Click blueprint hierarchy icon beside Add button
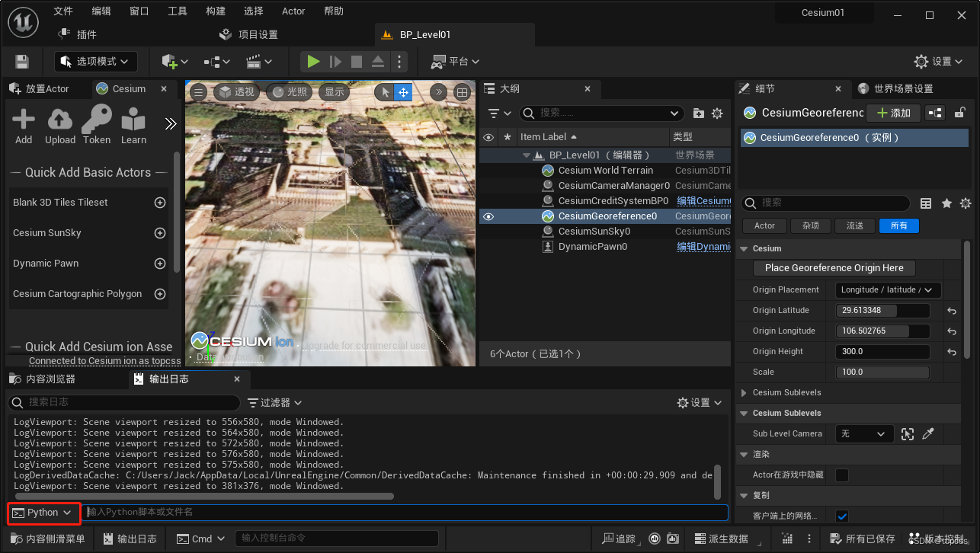Viewport: 980px width, 553px height. (x=936, y=113)
